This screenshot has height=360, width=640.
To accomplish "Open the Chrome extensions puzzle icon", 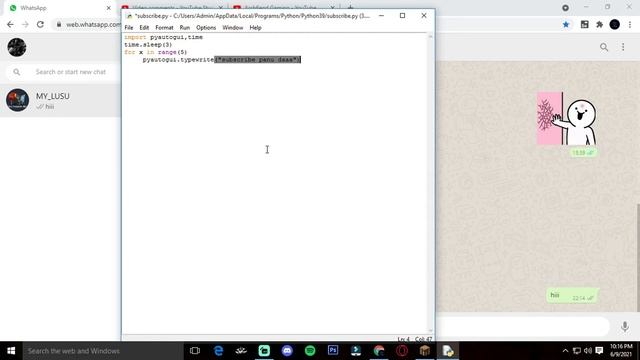I will click(599, 24).
